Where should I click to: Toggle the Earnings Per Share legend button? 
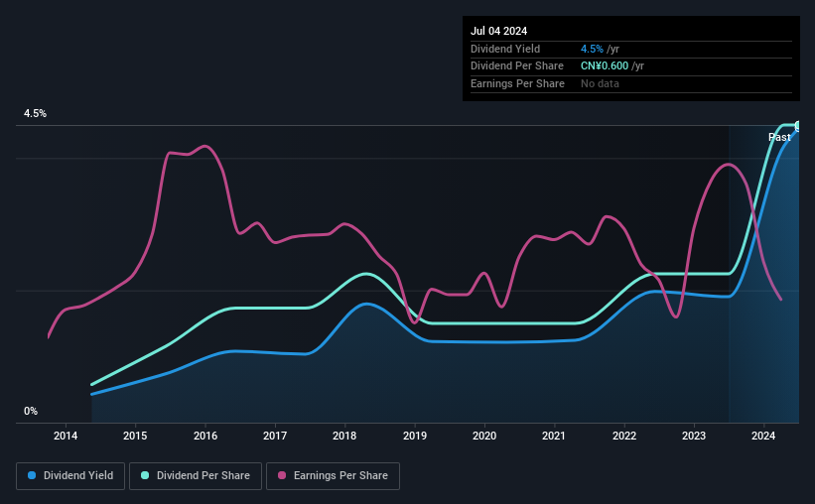tap(333, 476)
